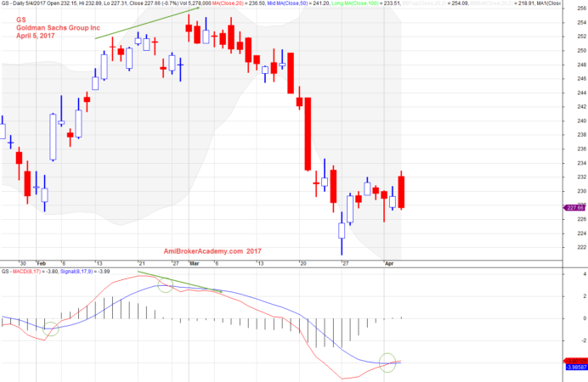Image resolution: width=588 pixels, height=382 pixels.
Task: Select the faded "BBBot(Close,20,2)" label
Action: [491, 3]
